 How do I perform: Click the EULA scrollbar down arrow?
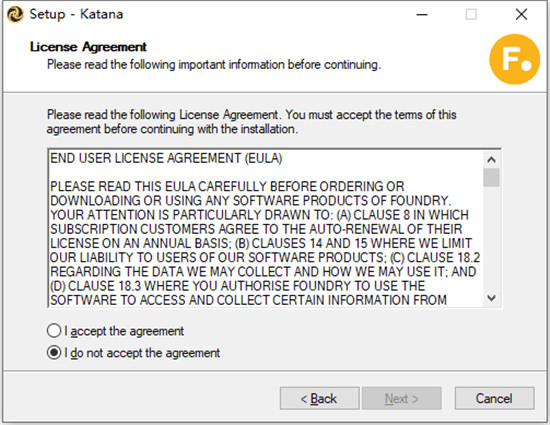point(491,298)
